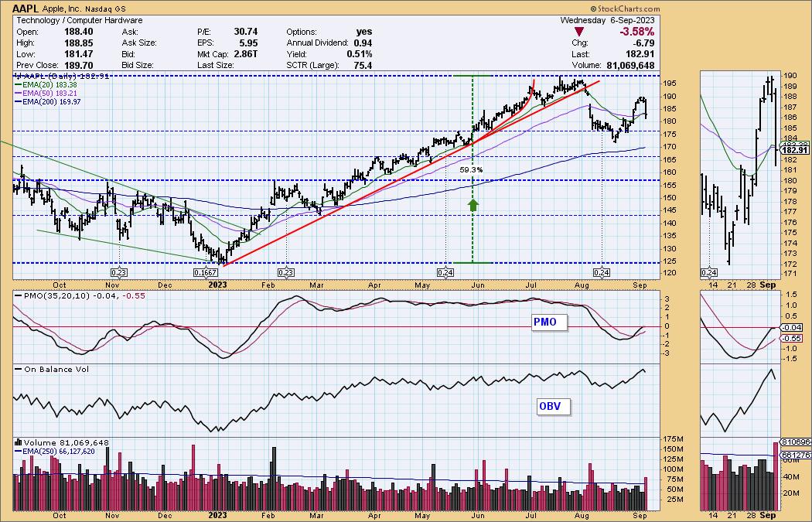Click the 20M label on zoom volume axis
The height and width of the screenshot is (522, 812).
coord(791,493)
